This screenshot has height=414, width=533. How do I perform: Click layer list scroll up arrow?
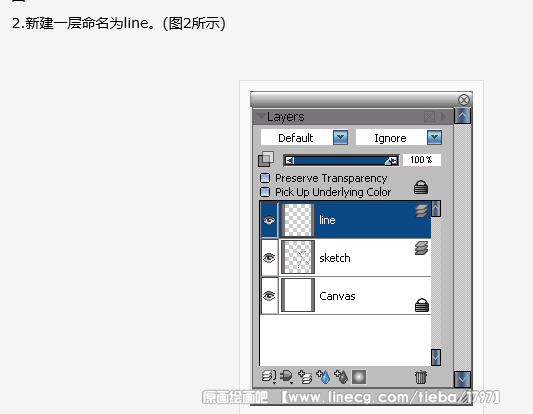point(436,209)
